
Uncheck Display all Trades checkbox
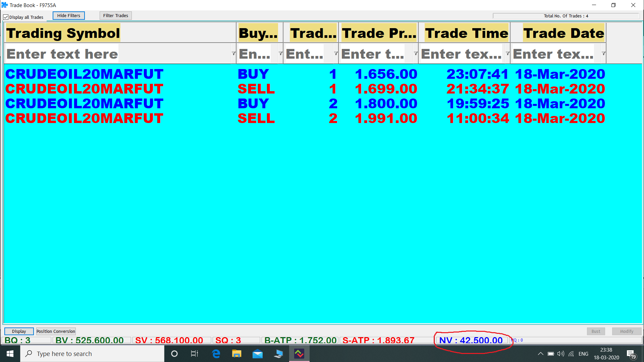[x=6, y=17]
